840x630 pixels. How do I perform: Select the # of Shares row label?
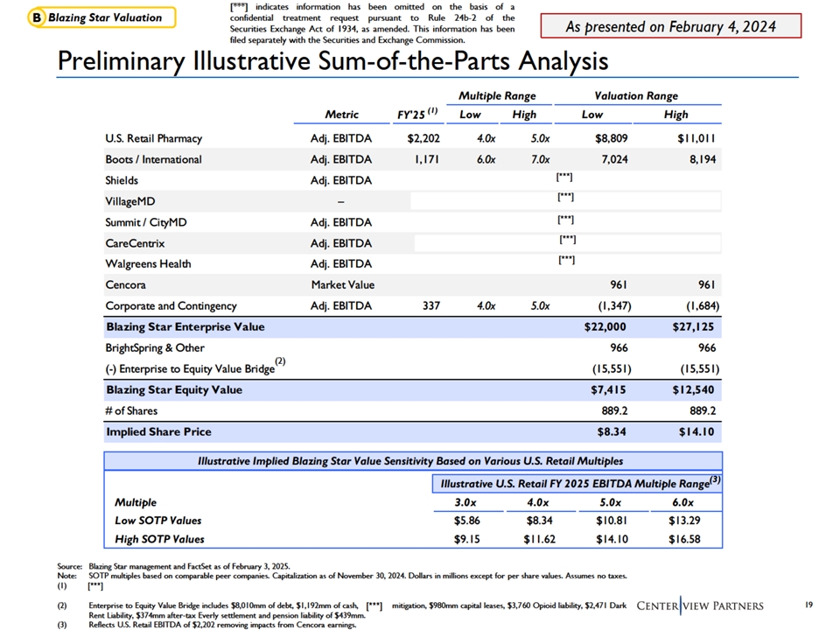tap(131, 411)
